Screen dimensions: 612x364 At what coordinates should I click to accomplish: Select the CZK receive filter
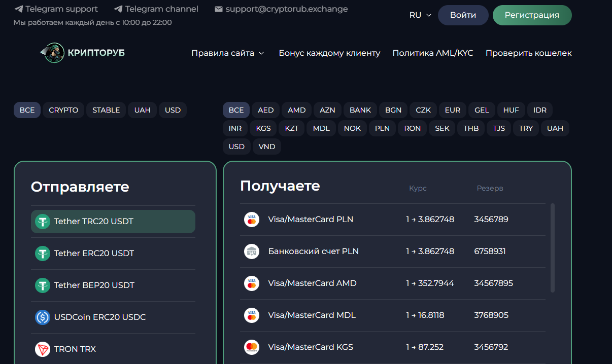pos(423,110)
